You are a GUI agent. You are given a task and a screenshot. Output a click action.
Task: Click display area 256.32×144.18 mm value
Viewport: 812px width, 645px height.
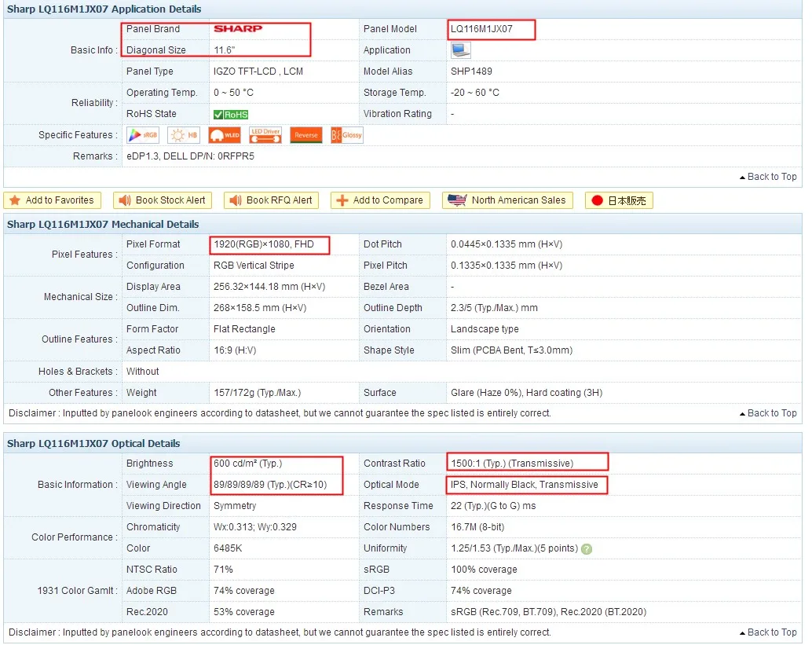[269, 287]
